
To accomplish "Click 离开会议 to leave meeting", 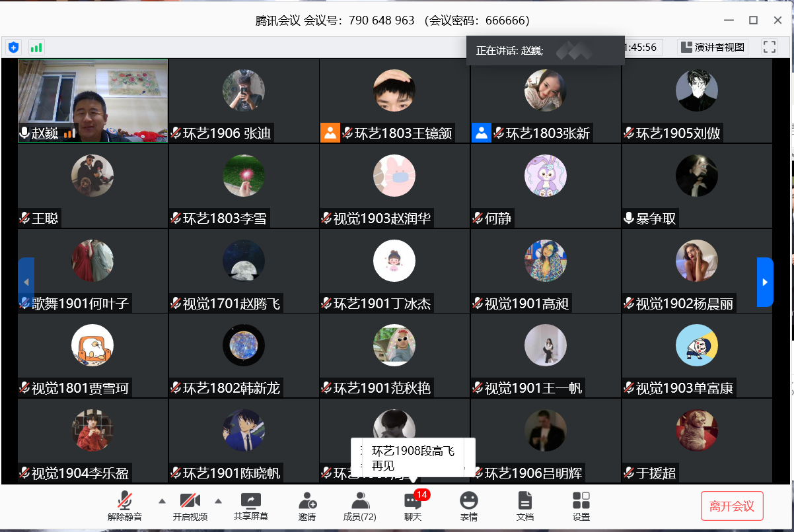I will [x=732, y=506].
